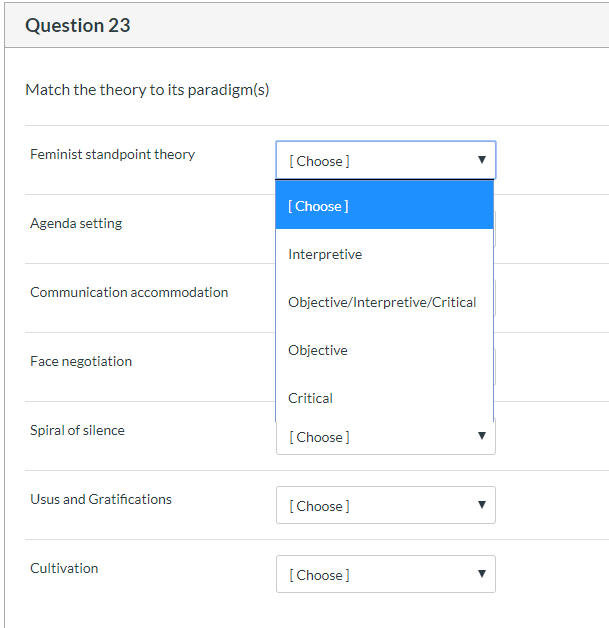The width and height of the screenshot is (609, 628).
Task: Click the Cultivation label text
Action: [x=64, y=568]
